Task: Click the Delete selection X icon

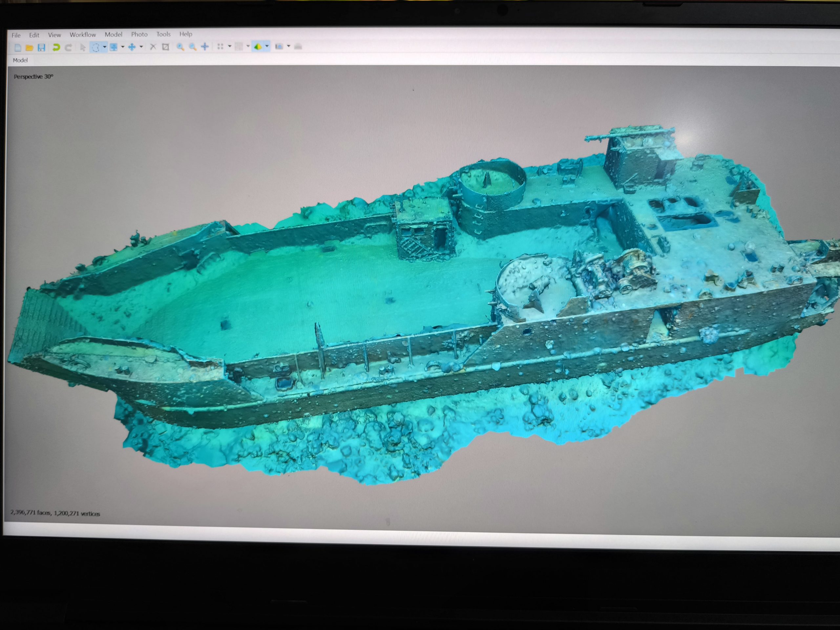Action: pos(153,47)
